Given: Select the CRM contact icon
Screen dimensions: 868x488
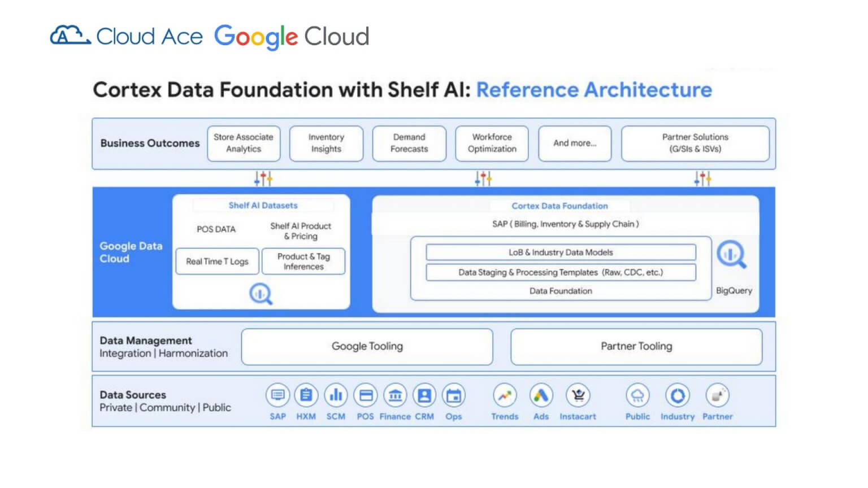Looking at the screenshot, I should (424, 394).
